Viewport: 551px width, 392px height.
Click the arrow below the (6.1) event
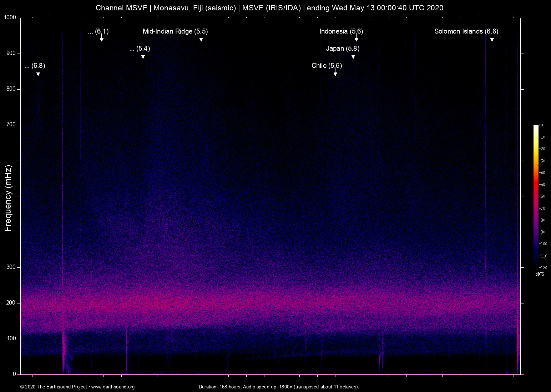tap(101, 39)
